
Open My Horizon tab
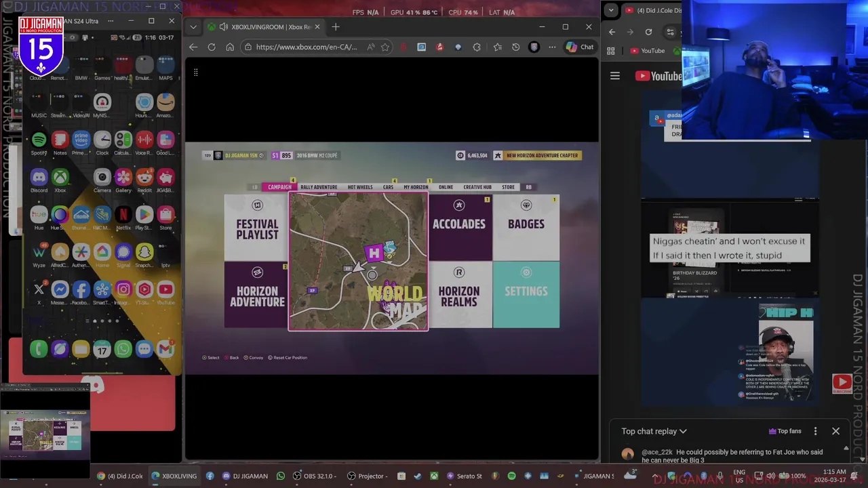tap(416, 187)
